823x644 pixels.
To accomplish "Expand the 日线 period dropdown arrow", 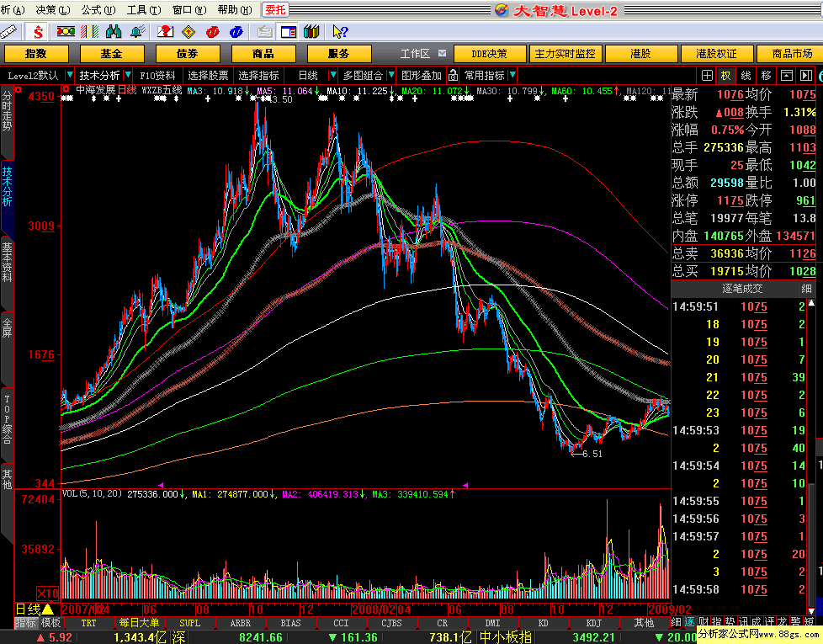I will tap(332, 75).
